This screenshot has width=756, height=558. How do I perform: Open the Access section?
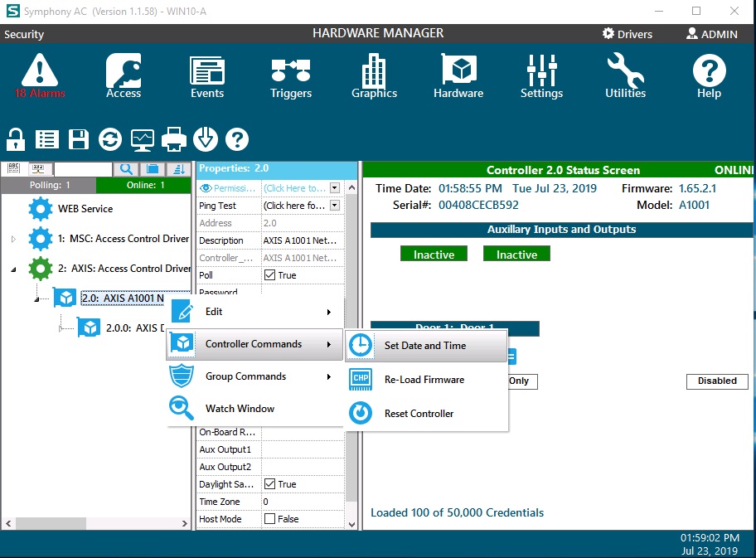pos(124,76)
